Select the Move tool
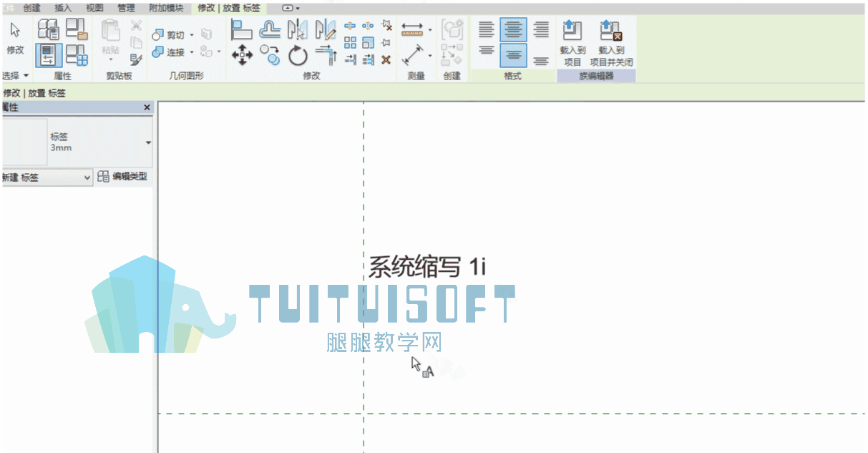The image size is (868, 453). (x=242, y=55)
